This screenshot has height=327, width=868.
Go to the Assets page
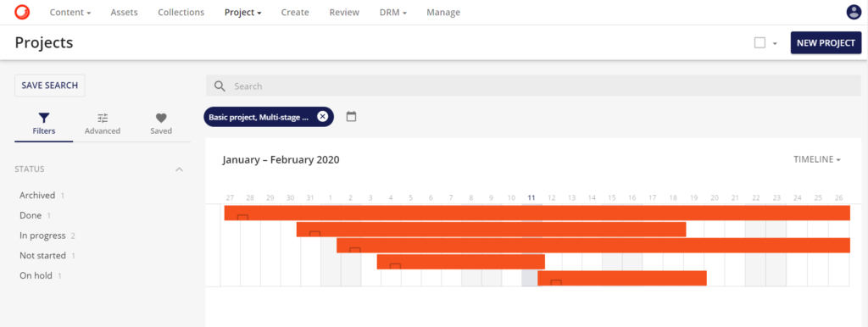(x=124, y=12)
